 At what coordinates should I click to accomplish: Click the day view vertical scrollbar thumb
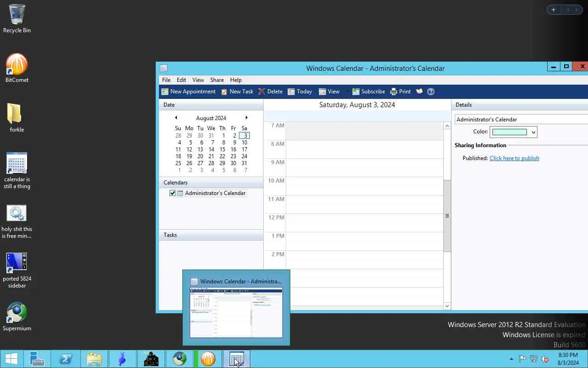coord(447,216)
